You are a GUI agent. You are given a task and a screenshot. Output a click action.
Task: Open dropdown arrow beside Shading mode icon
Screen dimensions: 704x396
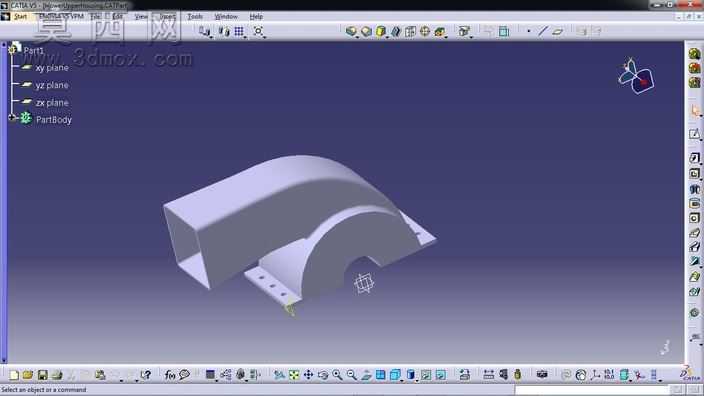[x=417, y=381]
